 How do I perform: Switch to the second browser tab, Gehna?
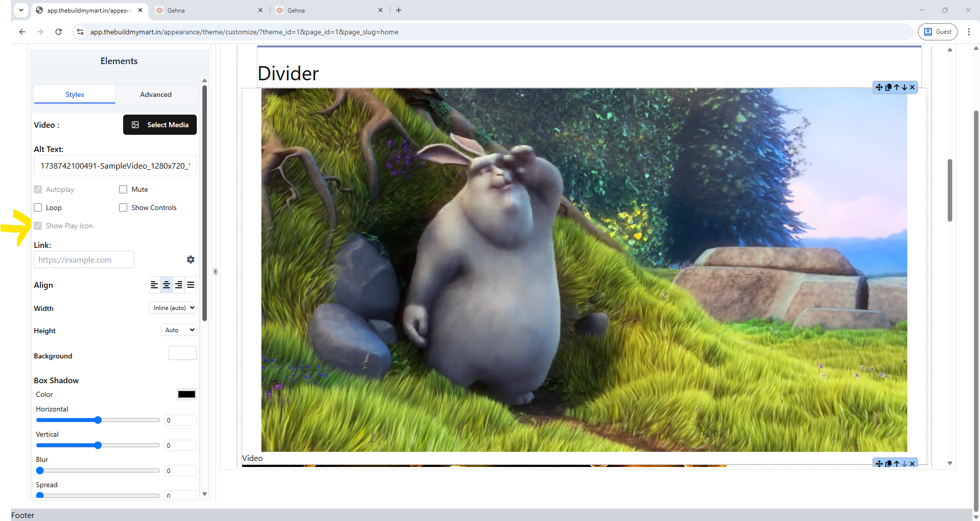[x=209, y=10]
